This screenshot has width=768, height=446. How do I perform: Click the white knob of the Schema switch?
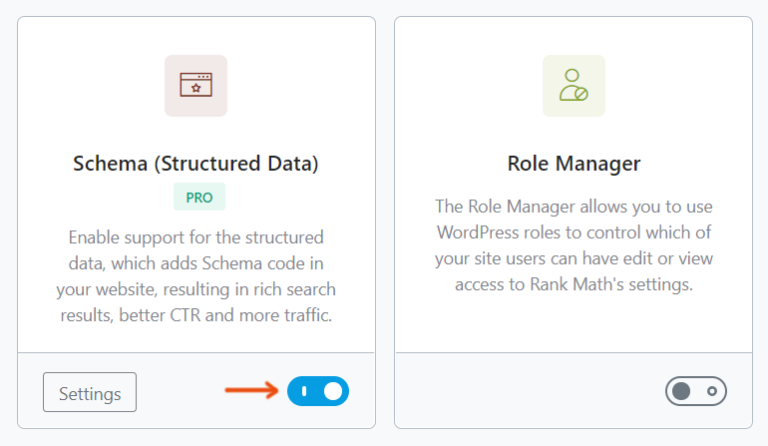tap(333, 392)
